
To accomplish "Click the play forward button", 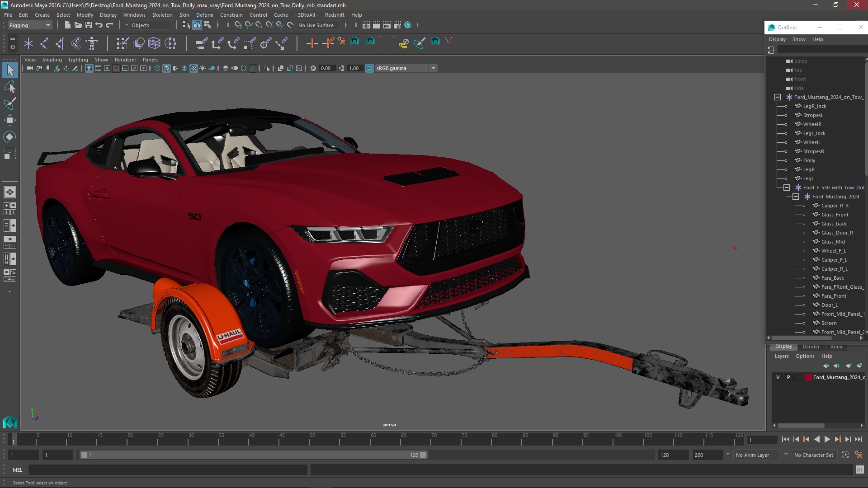I will coord(827,439).
